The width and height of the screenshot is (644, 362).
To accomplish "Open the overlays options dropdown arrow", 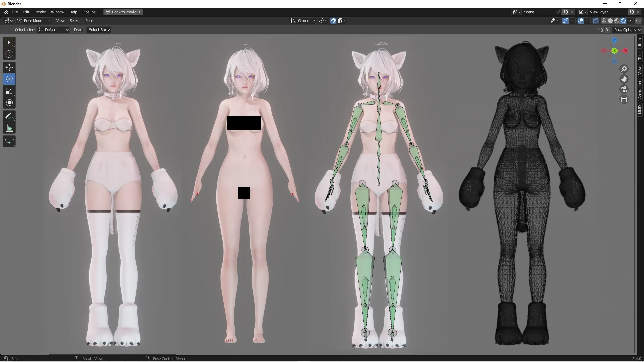I will [587, 21].
